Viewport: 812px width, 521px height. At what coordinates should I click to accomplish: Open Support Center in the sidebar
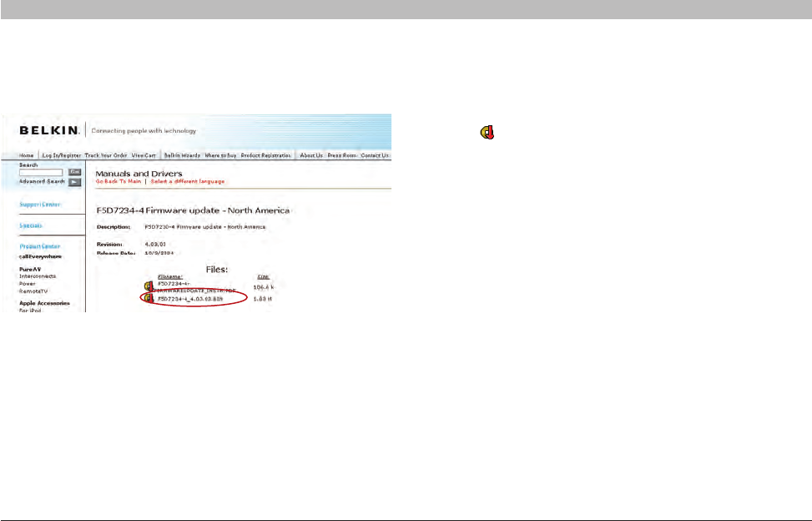[40, 205]
